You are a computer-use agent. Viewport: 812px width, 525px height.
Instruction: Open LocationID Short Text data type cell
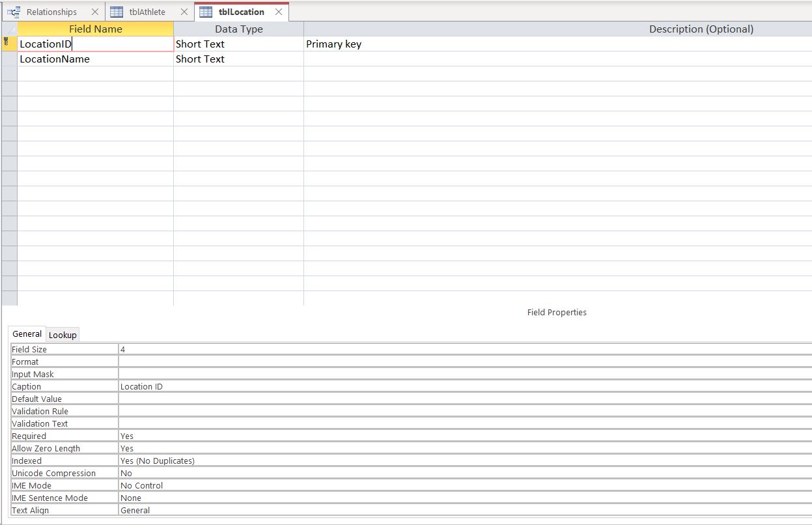tap(239, 44)
